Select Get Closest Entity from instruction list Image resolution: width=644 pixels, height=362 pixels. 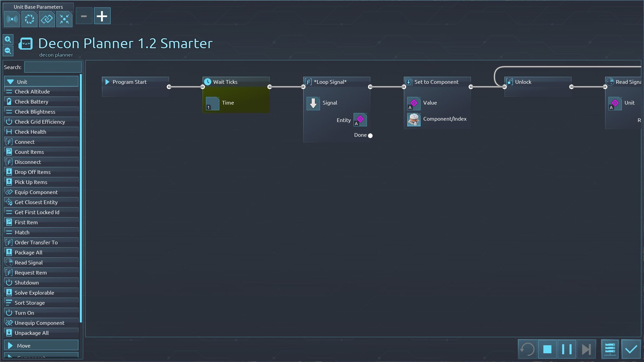[36, 202]
